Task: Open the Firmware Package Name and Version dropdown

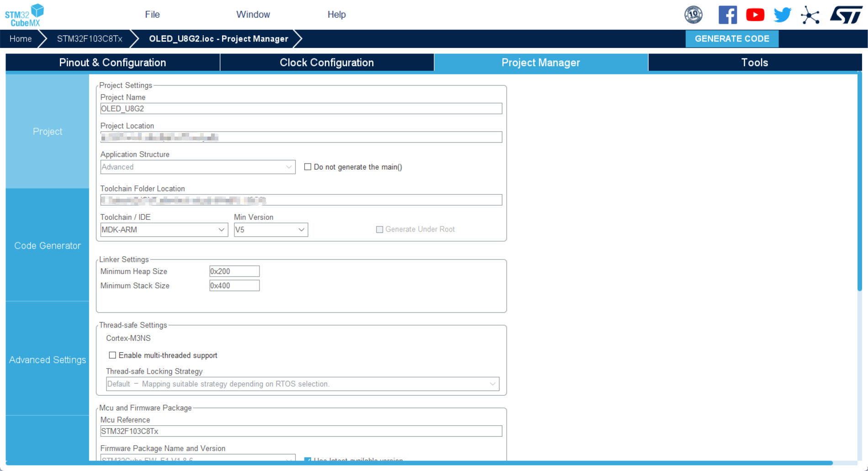Action: point(198,458)
